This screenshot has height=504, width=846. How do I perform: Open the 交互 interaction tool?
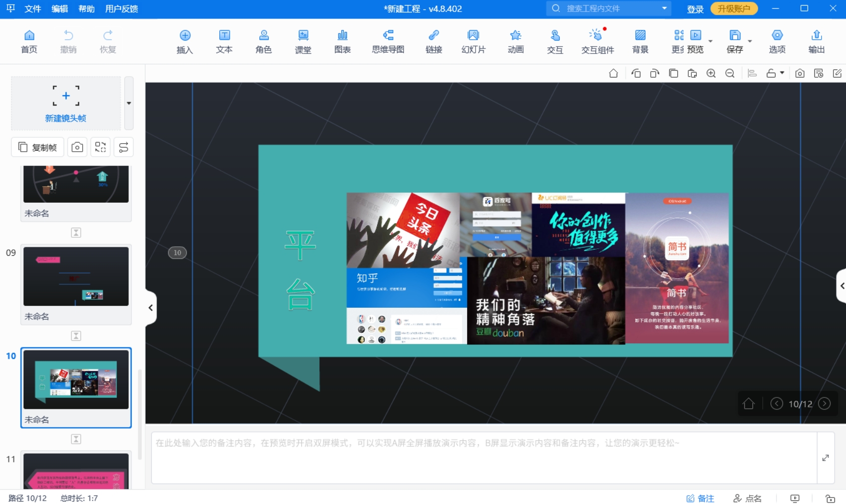[x=555, y=42]
